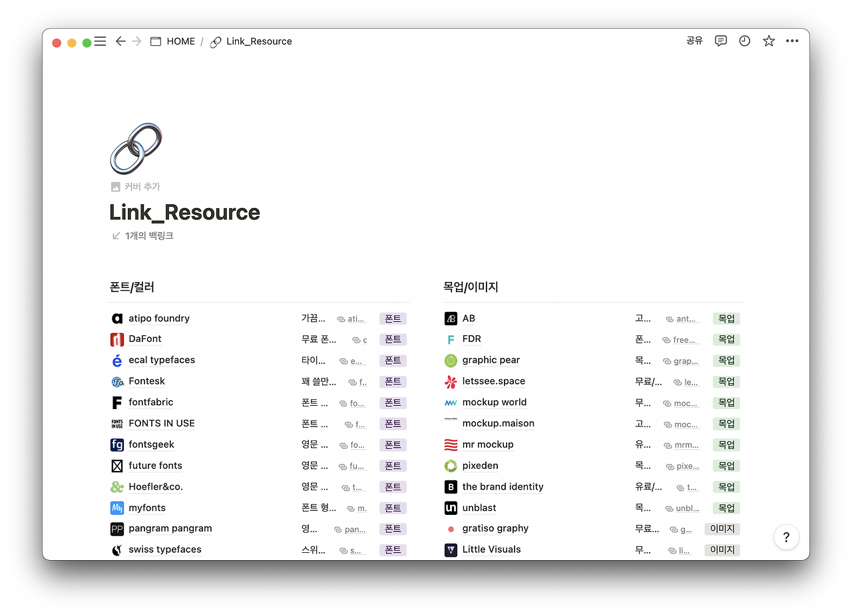This screenshot has width=852, height=616.
Task: Open the FONTS IN USE row icon
Action: coord(117,424)
